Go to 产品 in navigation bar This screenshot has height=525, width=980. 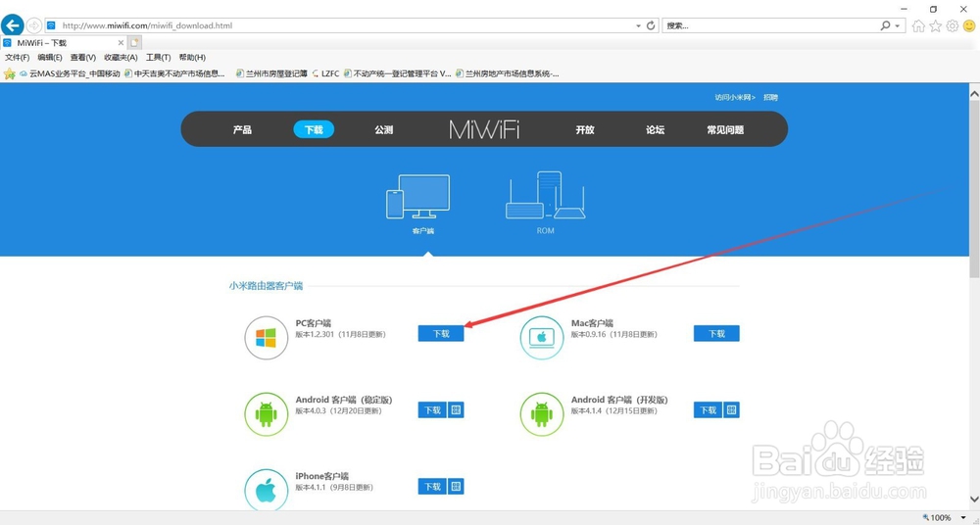[242, 130]
